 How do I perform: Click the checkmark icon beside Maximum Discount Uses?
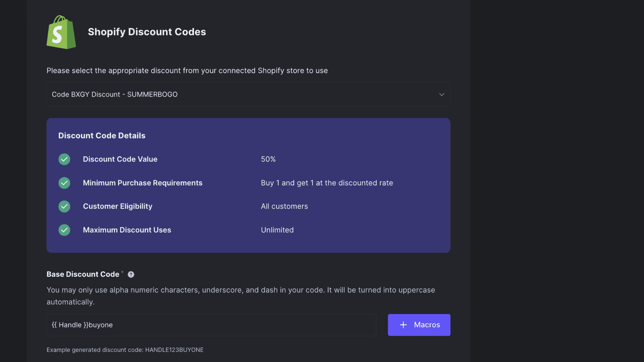point(64,230)
